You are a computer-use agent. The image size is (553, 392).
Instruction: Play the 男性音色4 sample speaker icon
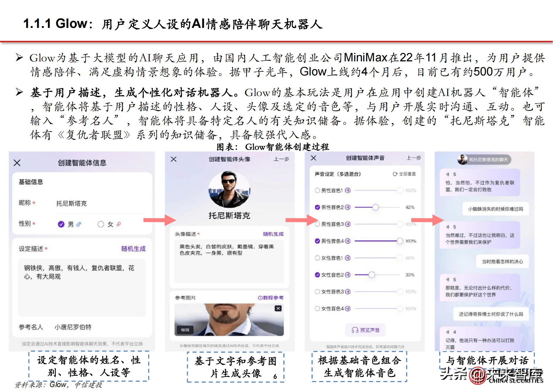348,241
